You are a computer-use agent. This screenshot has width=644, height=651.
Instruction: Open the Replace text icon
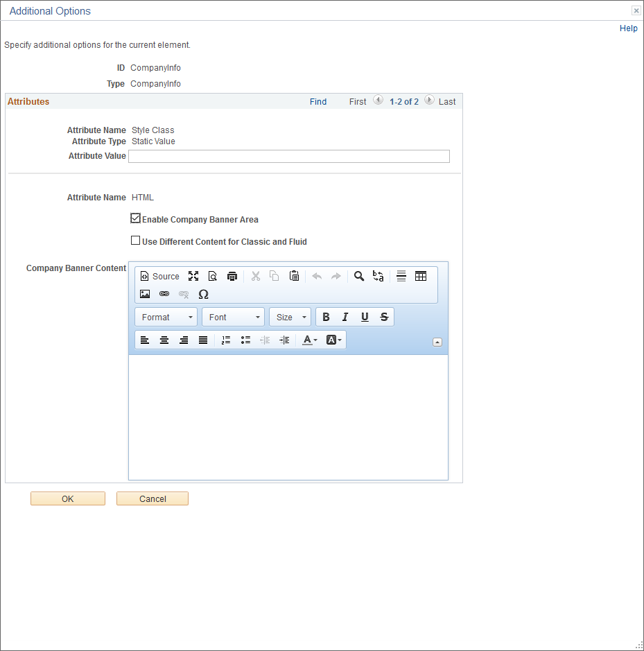coord(378,276)
